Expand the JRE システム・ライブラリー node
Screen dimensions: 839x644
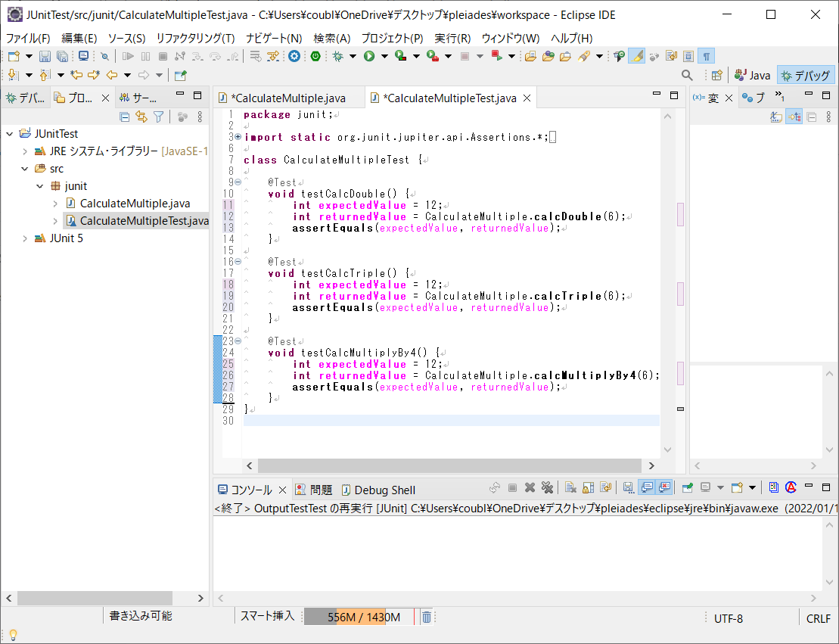click(x=25, y=151)
